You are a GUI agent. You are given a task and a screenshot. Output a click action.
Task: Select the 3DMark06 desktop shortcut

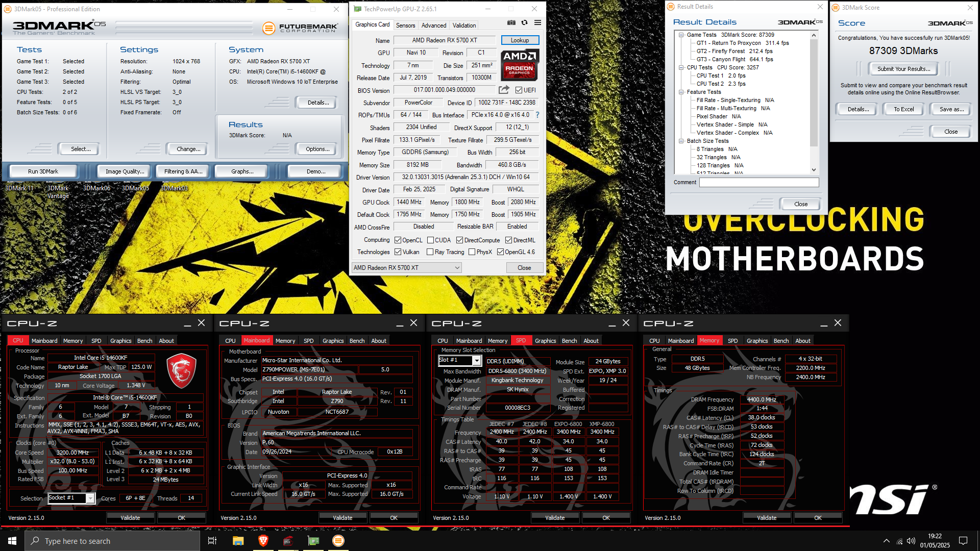click(x=96, y=188)
